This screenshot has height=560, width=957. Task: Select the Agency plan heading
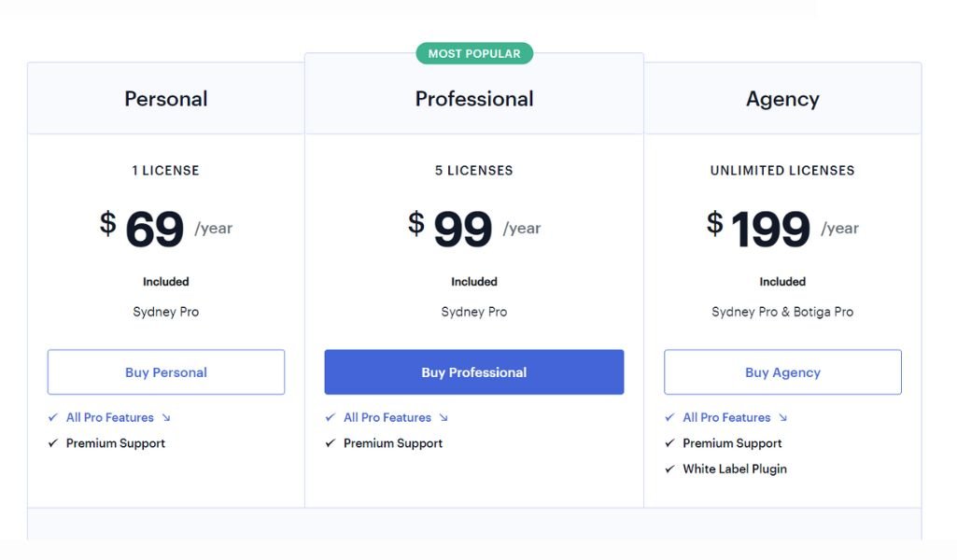click(x=782, y=99)
